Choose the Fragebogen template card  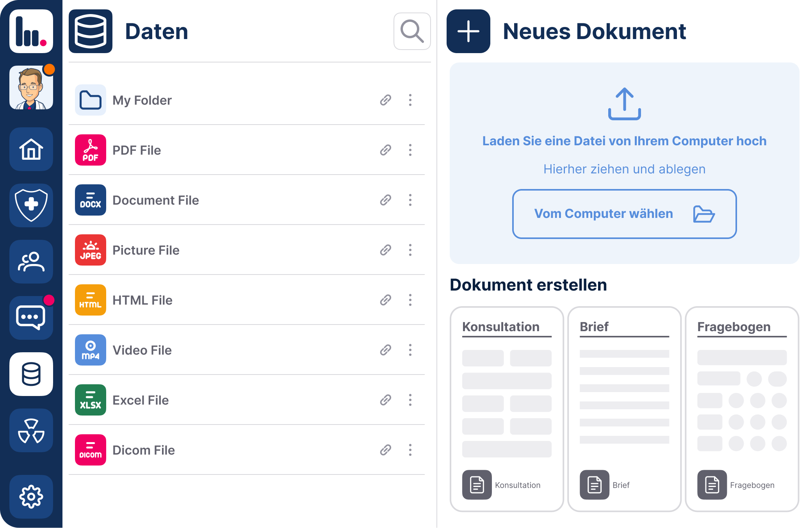click(742, 408)
